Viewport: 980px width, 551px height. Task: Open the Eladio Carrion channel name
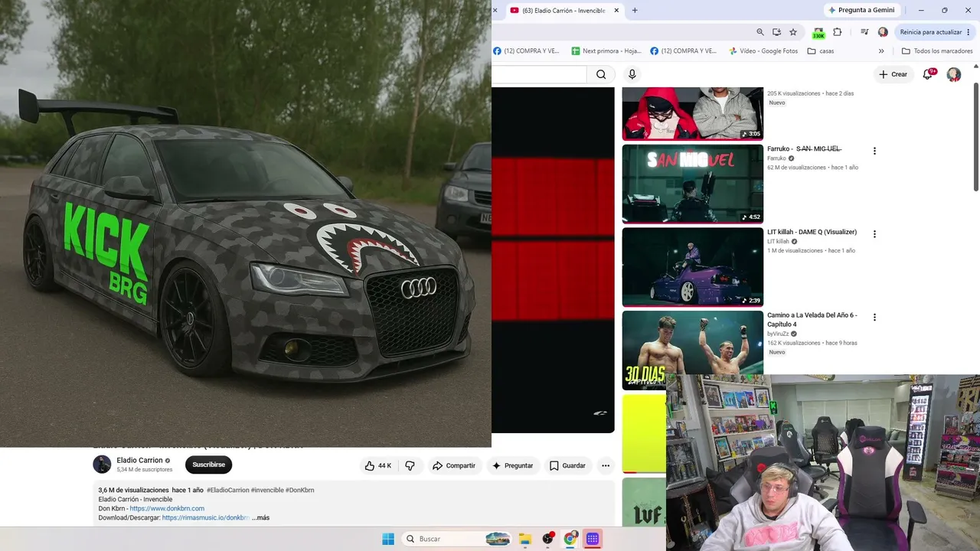point(139,461)
